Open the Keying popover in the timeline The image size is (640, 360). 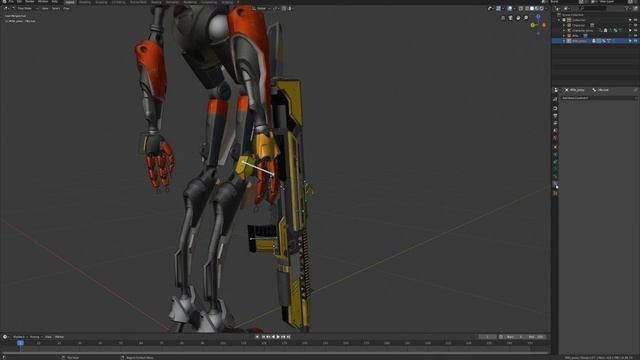coord(36,337)
